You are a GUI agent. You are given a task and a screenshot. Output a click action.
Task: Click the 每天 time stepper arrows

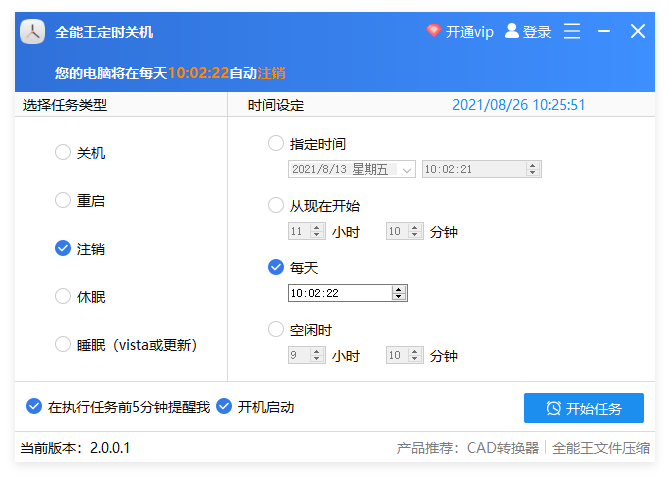(x=399, y=293)
